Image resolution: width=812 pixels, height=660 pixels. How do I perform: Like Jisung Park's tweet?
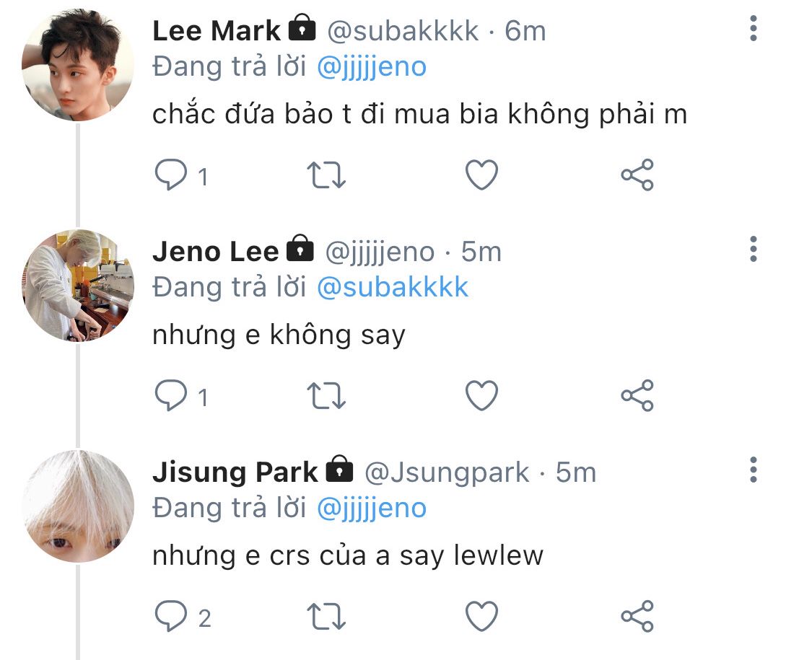click(481, 617)
